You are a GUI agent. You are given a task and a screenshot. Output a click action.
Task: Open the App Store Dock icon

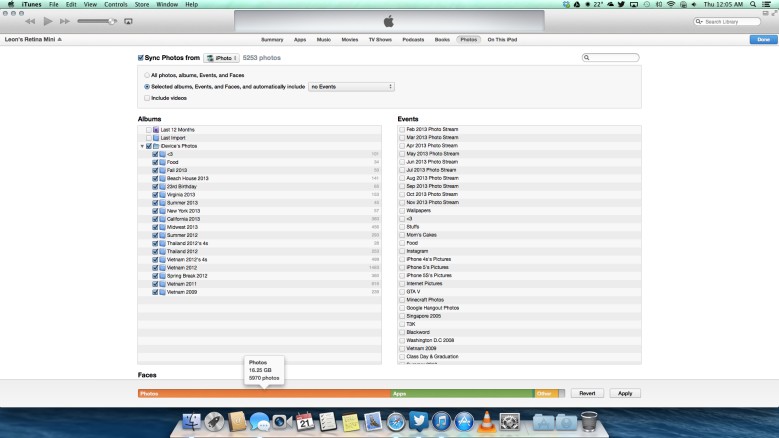point(464,422)
